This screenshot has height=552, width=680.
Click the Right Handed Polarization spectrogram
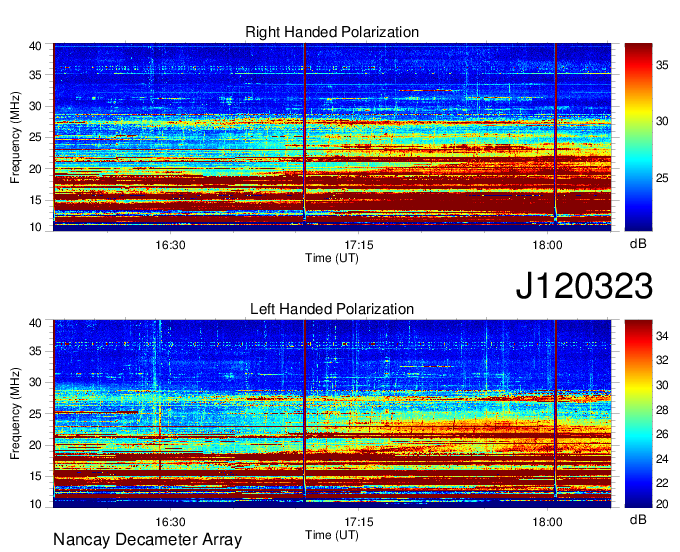332,137
